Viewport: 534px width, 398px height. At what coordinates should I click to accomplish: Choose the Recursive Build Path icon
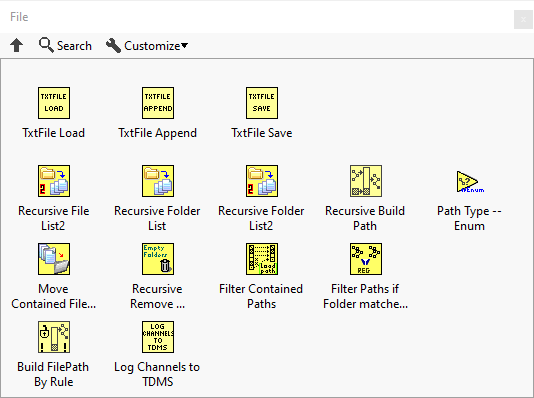tap(366, 181)
